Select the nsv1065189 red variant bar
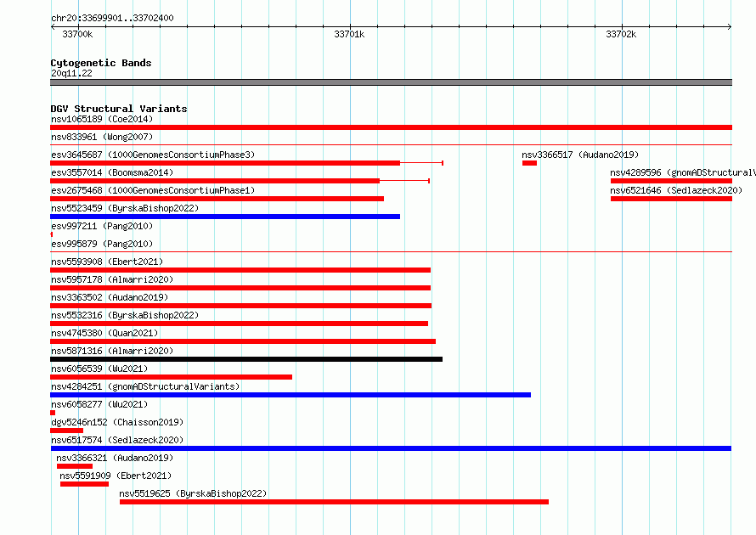 391,127
